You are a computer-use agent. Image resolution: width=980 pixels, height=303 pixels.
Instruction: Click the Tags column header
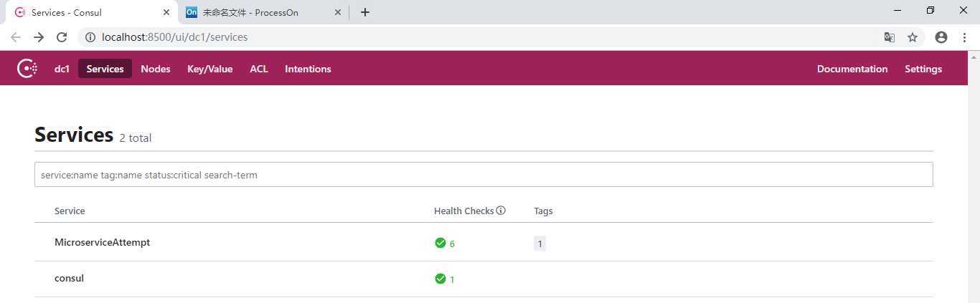pyautogui.click(x=543, y=211)
